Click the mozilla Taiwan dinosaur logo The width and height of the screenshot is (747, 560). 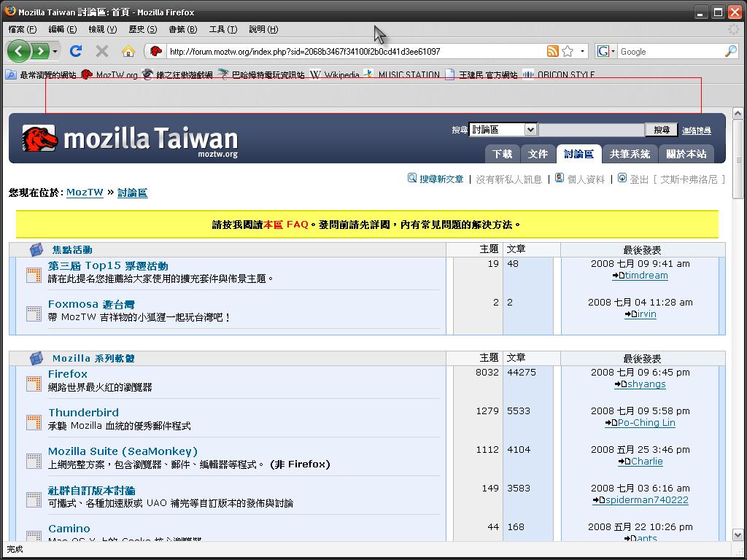(x=39, y=138)
